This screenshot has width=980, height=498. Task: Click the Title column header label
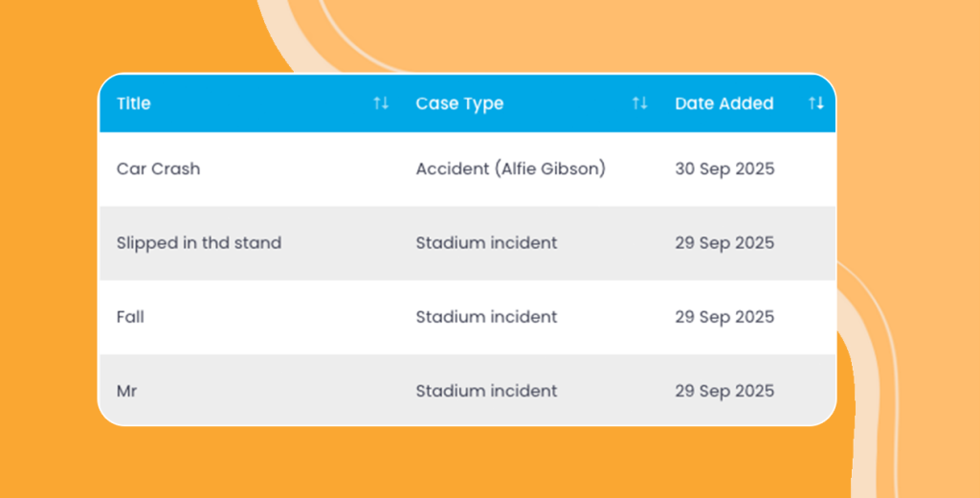tap(133, 103)
